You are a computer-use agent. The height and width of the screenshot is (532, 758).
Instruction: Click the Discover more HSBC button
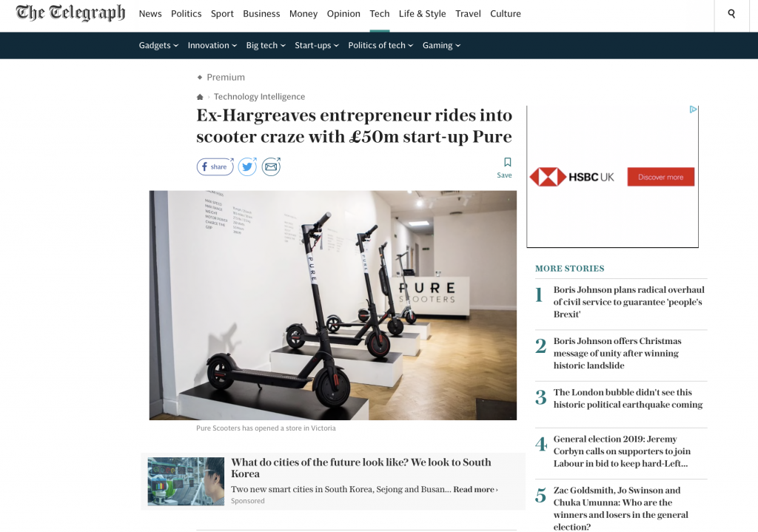(661, 177)
